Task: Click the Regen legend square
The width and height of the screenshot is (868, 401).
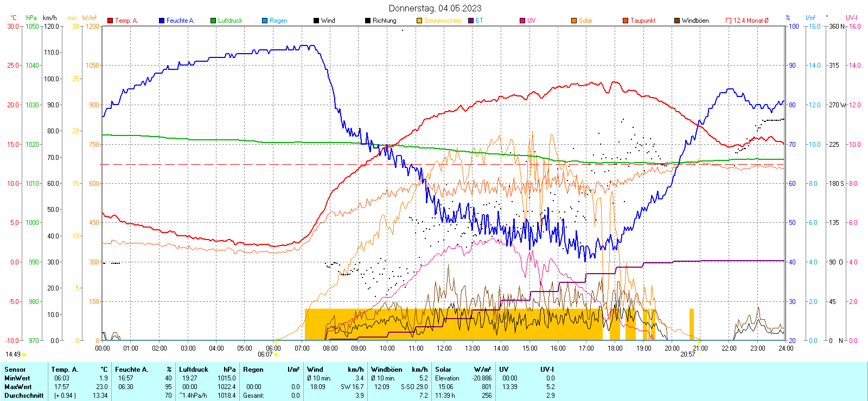Action: (x=265, y=21)
